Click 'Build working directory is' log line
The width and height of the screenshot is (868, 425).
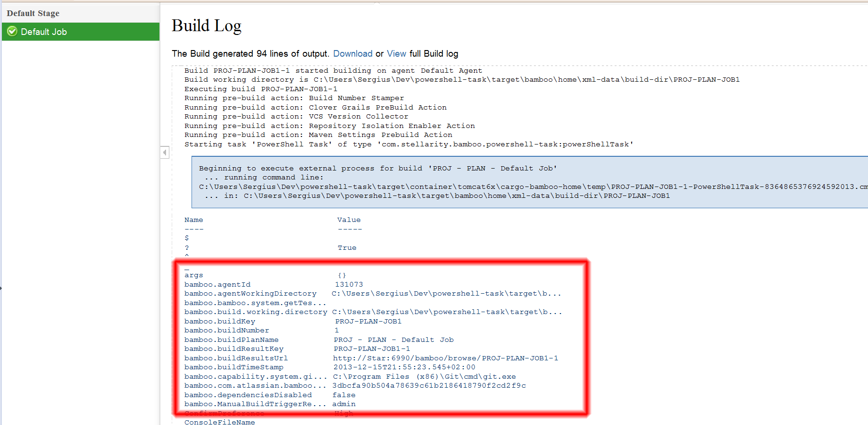click(462, 80)
